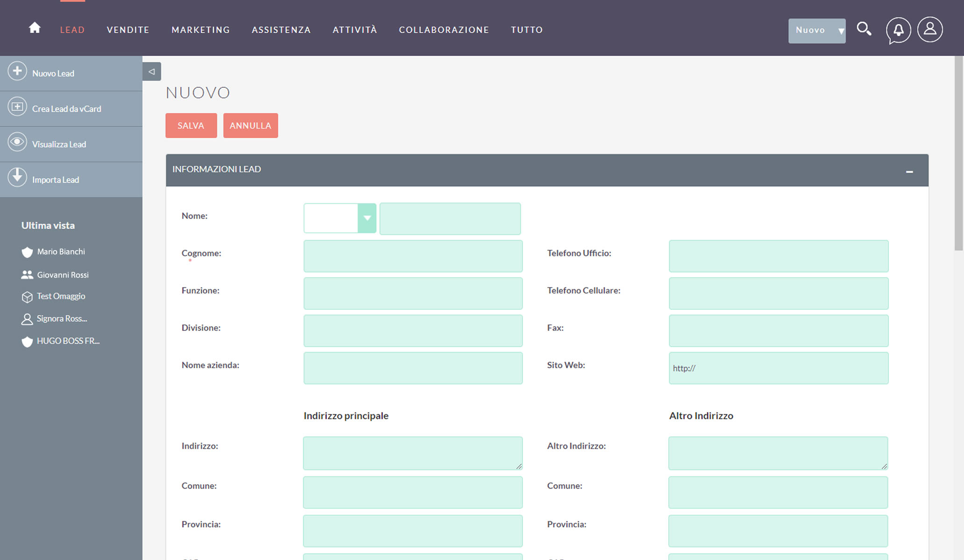
Task: Click the Nuovo Lead plus icon
Action: [17, 71]
